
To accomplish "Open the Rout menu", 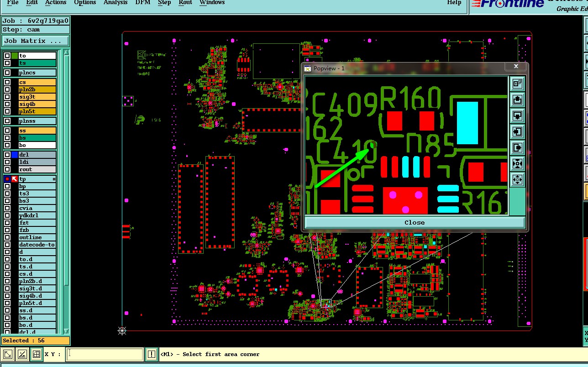I will point(185,3).
